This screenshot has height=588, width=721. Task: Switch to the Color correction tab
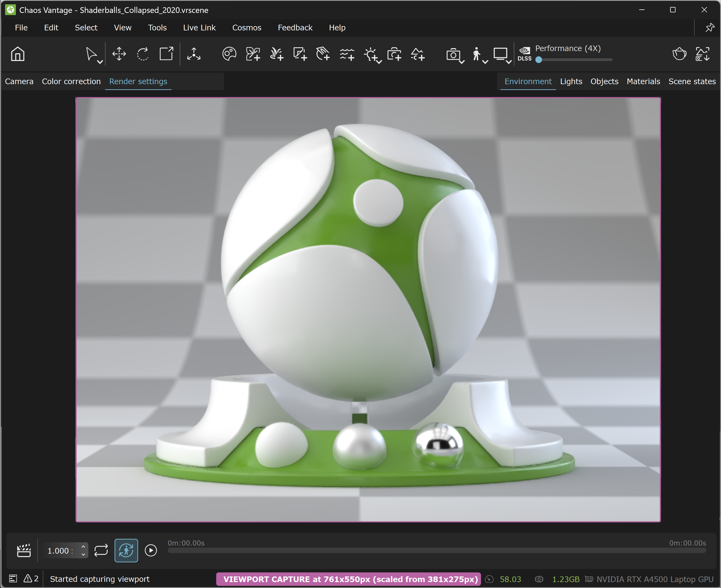71,81
